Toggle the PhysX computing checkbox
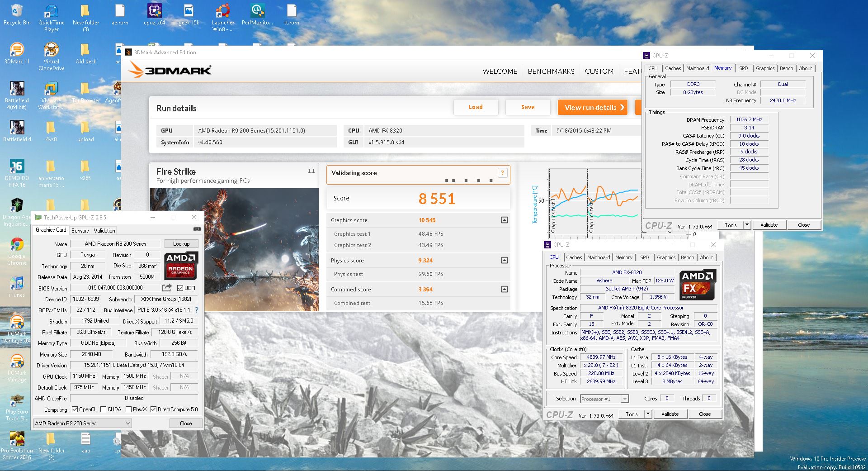Screen dimensions: 868x471 tap(128, 409)
